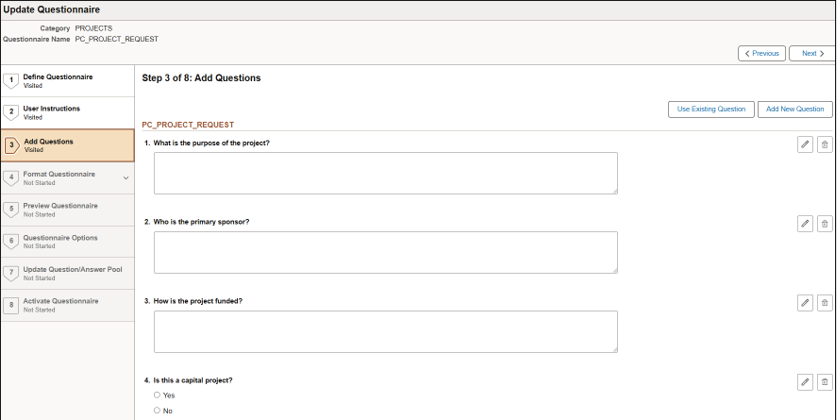Edit the project purpose question
837x420 pixels.
tap(805, 144)
